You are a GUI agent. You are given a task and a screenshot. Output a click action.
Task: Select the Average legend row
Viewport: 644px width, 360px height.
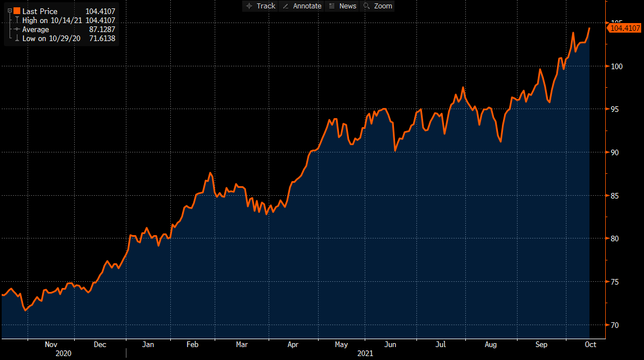35,29
